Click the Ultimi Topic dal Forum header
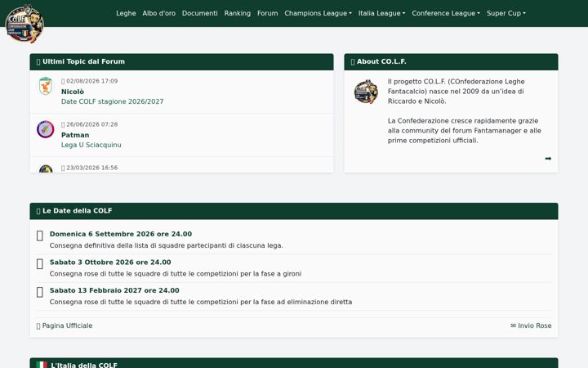Viewport: 588px width, 368px height. (x=181, y=61)
